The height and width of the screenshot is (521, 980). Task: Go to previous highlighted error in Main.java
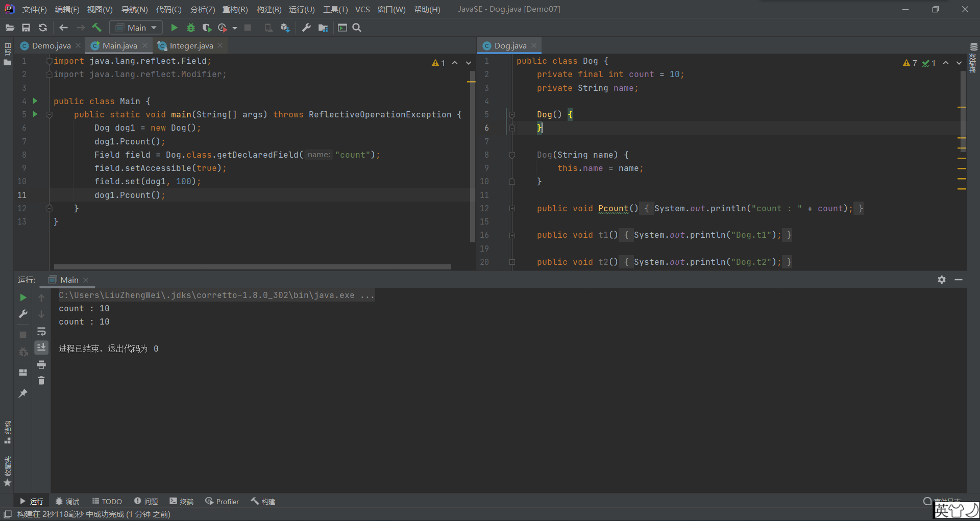(455, 63)
